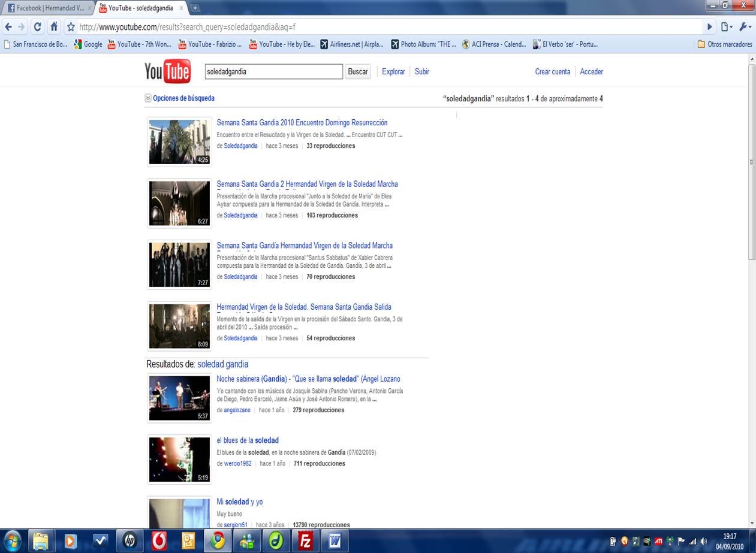The image size is (756, 553).
Task: Open the 'el blues de la soledad' thumbnail
Action: pyautogui.click(x=179, y=460)
